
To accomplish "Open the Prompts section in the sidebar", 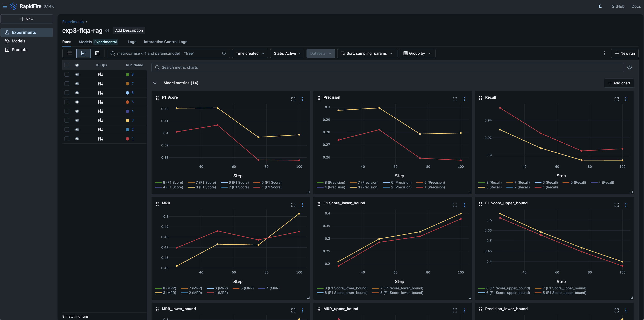I will tap(20, 49).
